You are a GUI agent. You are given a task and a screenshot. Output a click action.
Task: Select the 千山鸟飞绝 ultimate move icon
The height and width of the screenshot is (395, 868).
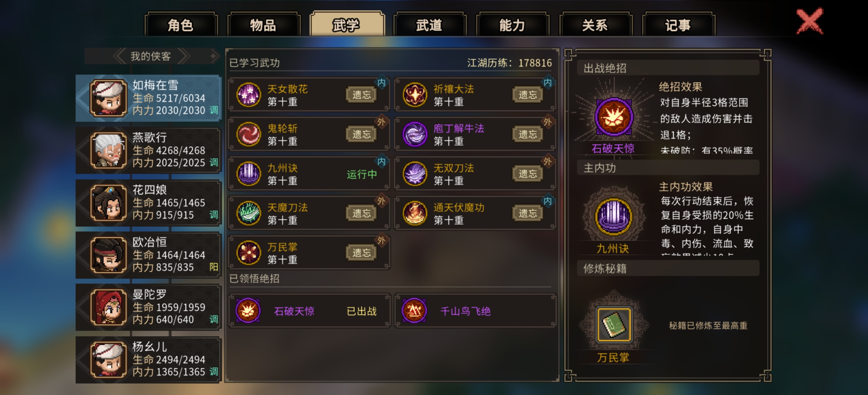pyautogui.click(x=414, y=311)
